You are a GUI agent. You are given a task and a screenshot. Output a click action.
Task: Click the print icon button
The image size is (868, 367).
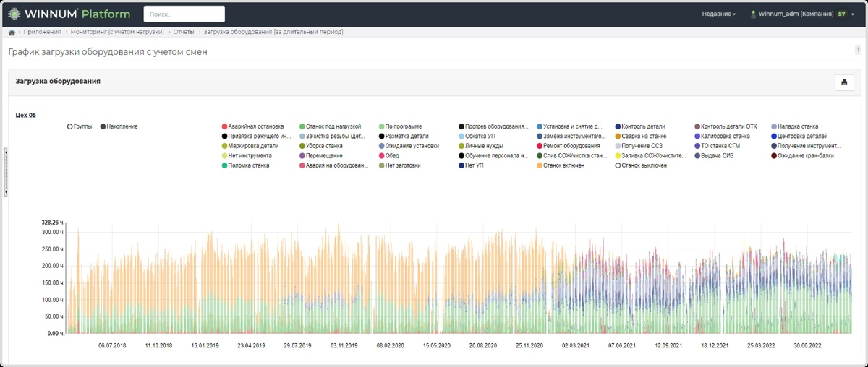pyautogui.click(x=844, y=82)
